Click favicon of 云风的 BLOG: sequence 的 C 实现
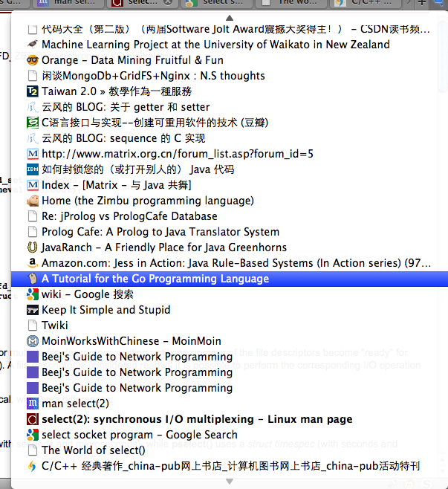 point(33,138)
